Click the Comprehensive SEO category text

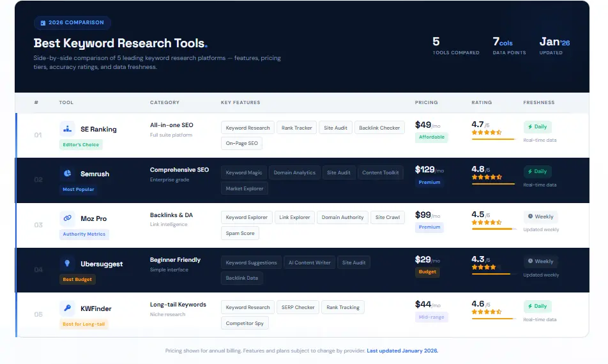coord(179,170)
